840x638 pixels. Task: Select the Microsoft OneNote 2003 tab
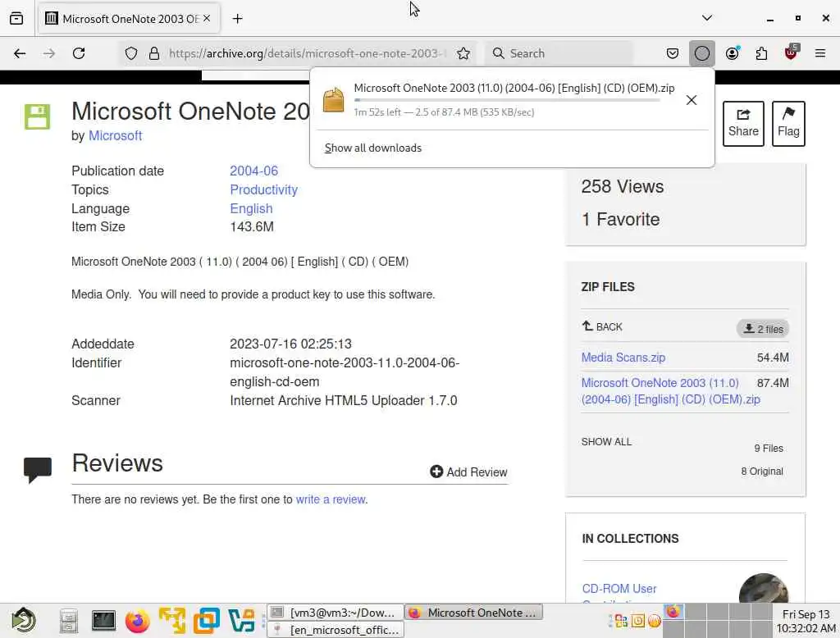(x=129, y=19)
